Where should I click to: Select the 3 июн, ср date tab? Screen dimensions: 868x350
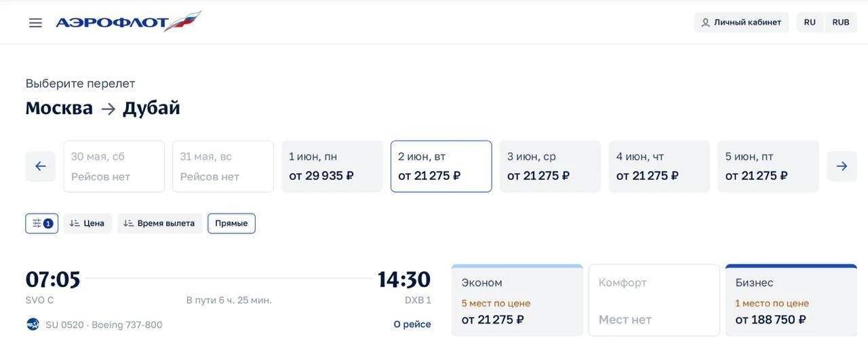[550, 166]
